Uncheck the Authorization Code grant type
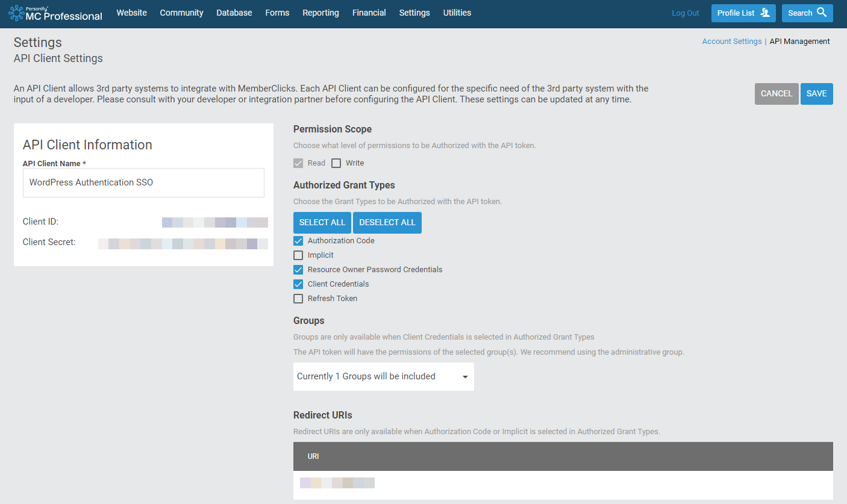847x504 pixels. [x=298, y=240]
